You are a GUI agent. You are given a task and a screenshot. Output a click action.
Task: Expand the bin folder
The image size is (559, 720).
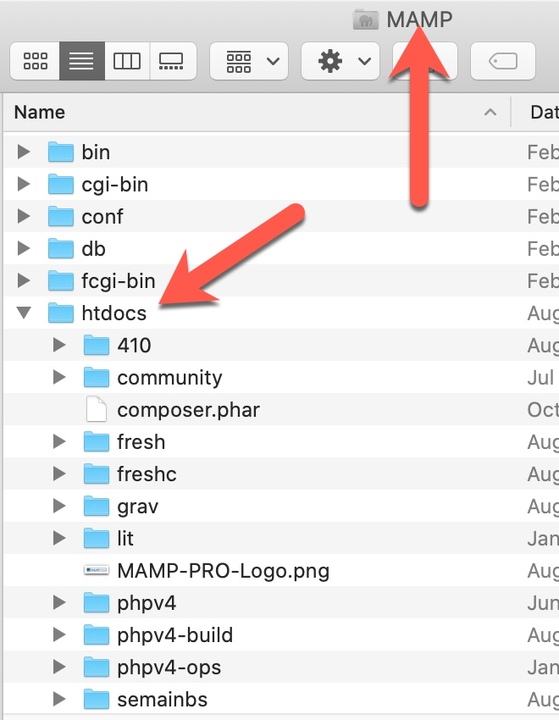click(23, 152)
